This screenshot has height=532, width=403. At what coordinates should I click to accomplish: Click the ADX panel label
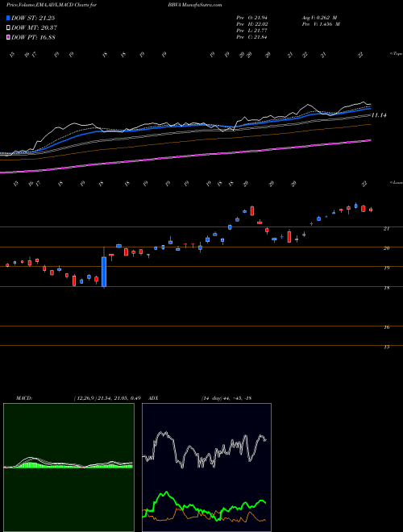tap(153, 398)
